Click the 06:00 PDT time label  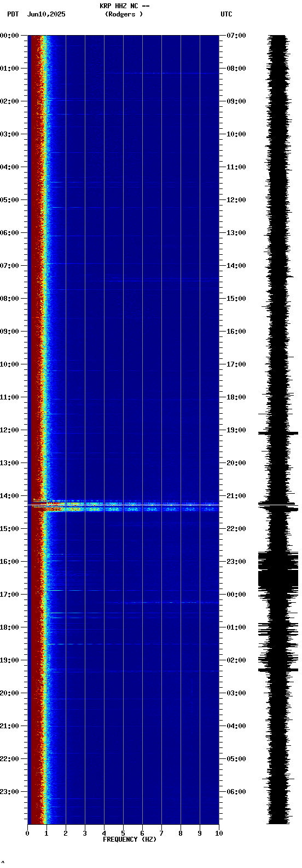coord(9,233)
